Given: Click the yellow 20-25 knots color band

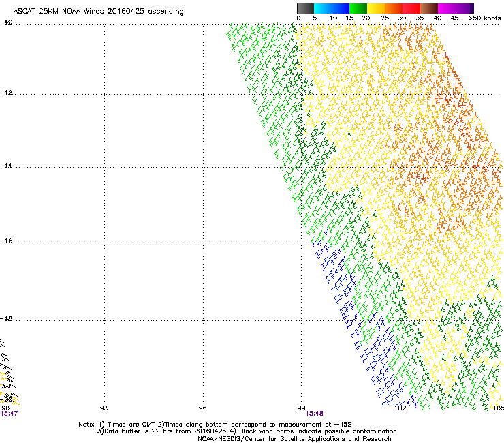Looking at the screenshot, I should coord(376,8).
